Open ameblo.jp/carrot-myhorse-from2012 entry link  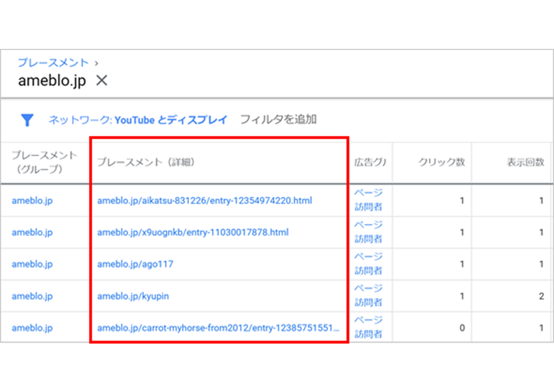pyautogui.click(x=218, y=328)
